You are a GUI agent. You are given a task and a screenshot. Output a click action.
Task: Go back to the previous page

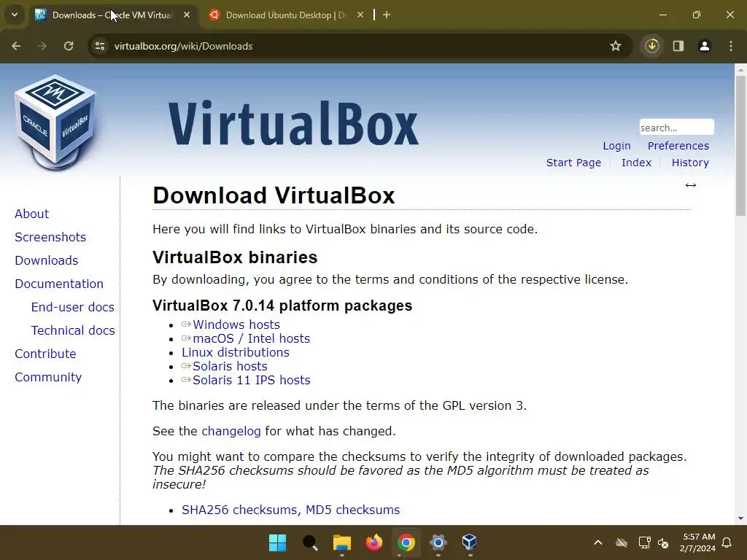click(x=16, y=46)
